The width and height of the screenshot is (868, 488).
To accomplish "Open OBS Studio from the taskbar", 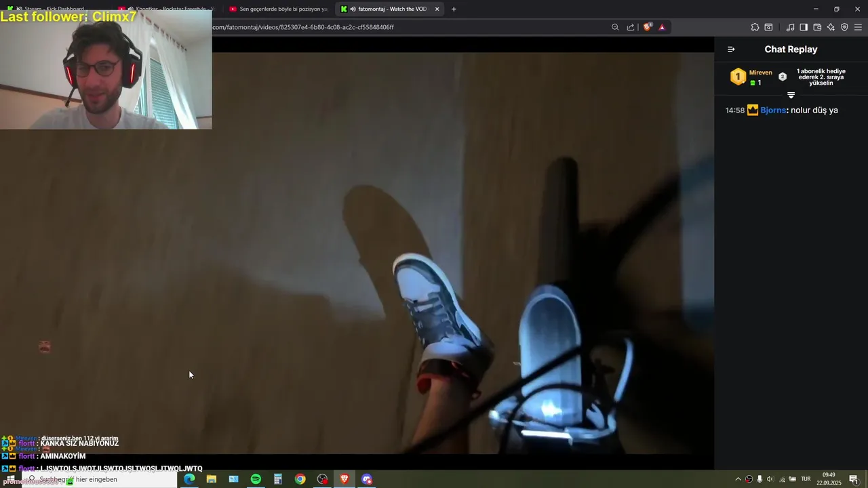I will 323,479.
